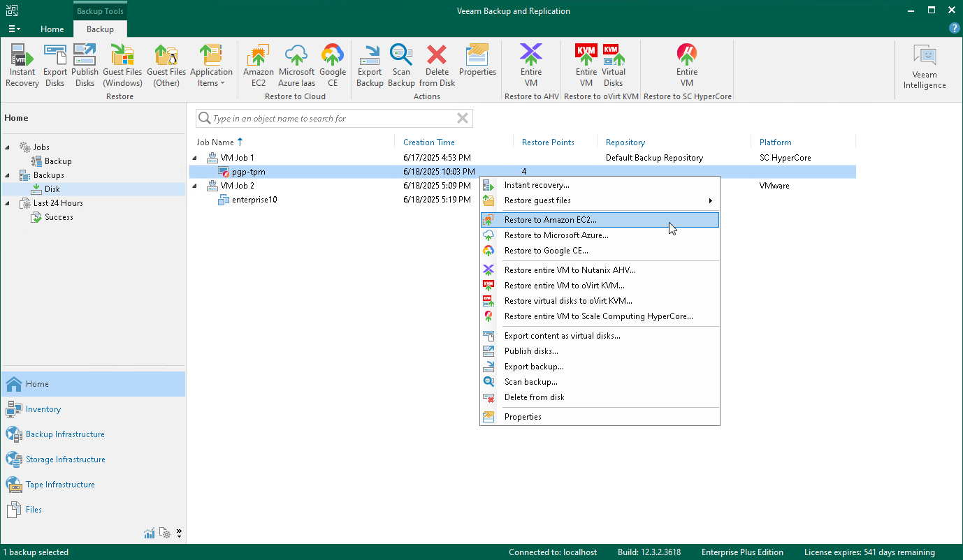Sort by the Repository column header
Viewport: 963px width, 560px height.
[x=625, y=142]
